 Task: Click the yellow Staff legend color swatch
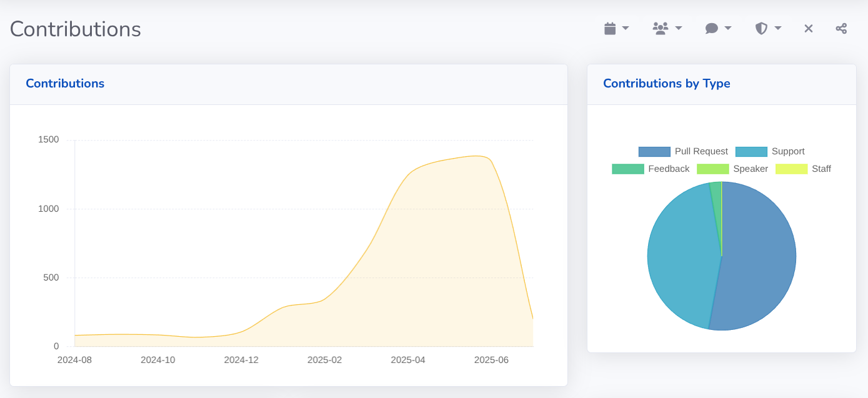coord(791,169)
